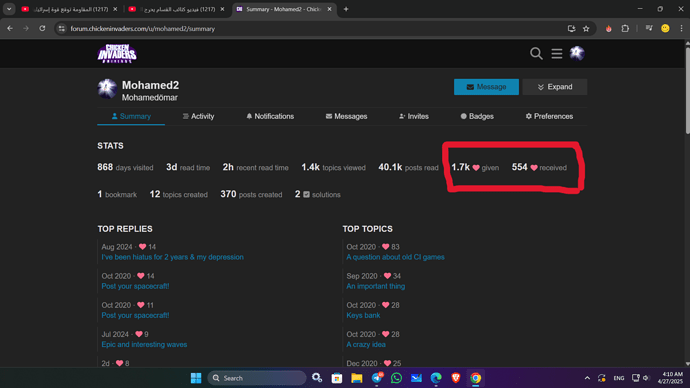Open Brave browser from taskbar
Image resolution: width=690 pixels, height=388 pixels.
[x=455, y=378]
